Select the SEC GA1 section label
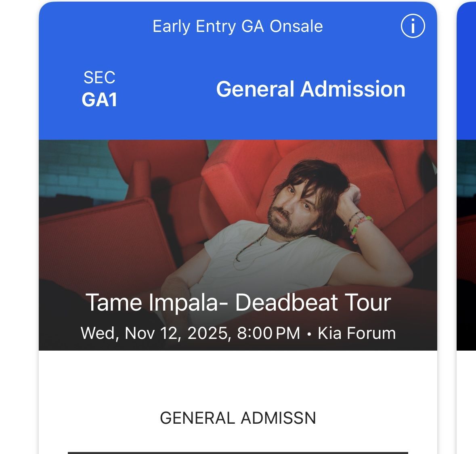Viewport: 476px width, 454px height. point(99,89)
